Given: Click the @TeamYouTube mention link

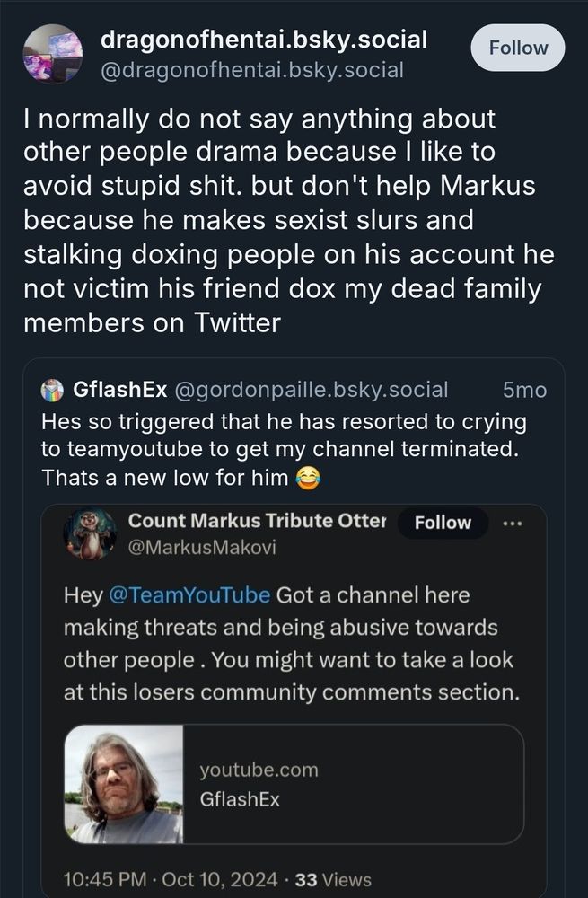Looking at the screenshot, I should (x=189, y=595).
